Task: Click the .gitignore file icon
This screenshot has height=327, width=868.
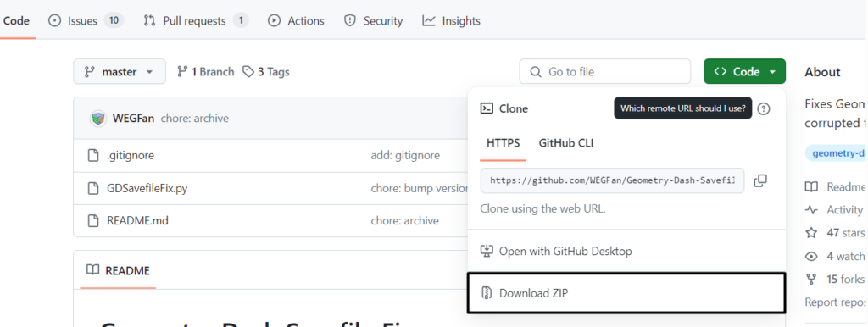Action: point(93,156)
